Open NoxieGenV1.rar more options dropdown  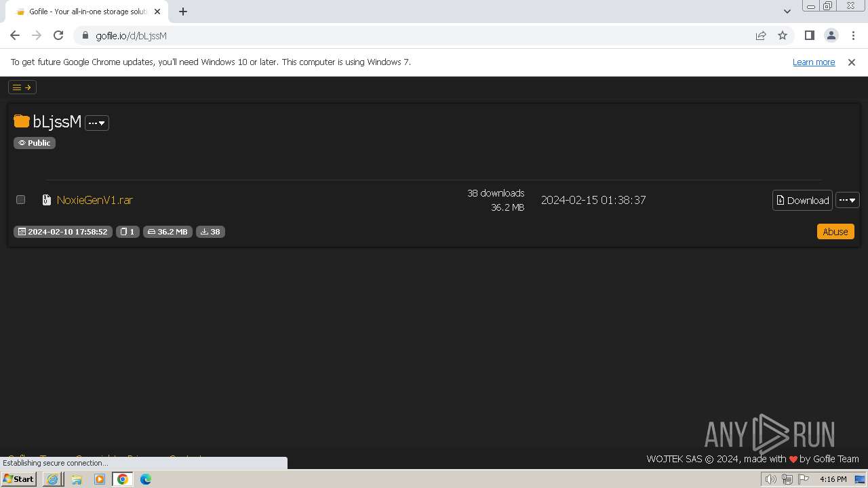click(x=848, y=200)
